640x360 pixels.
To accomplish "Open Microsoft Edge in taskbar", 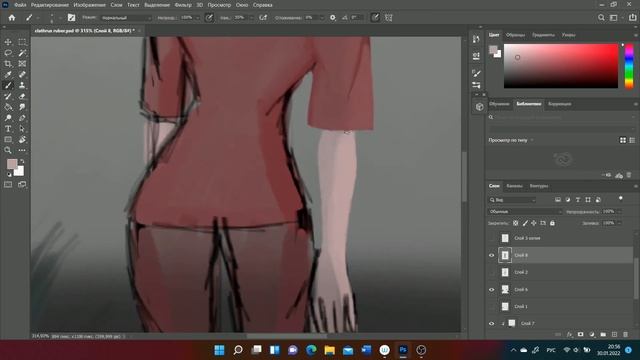I will point(311,350).
